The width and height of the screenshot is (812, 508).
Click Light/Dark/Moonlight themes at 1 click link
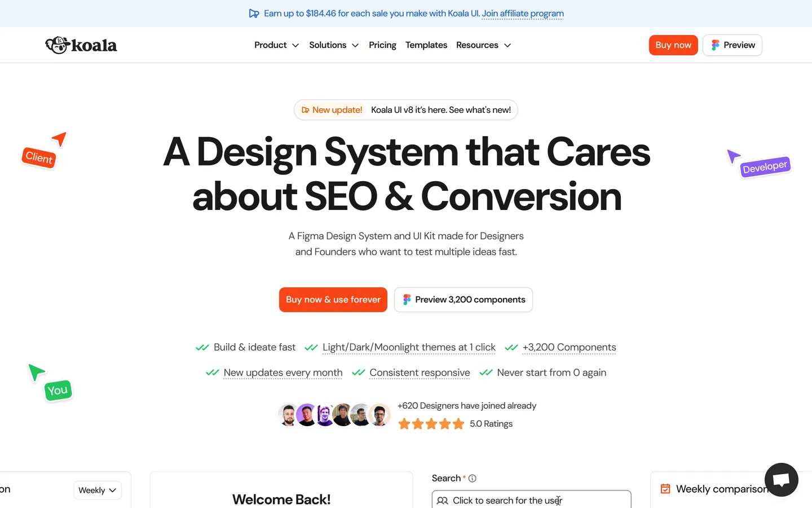409,347
